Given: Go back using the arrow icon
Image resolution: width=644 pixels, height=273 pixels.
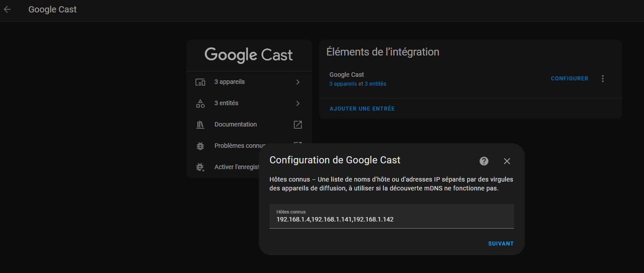Looking at the screenshot, I should 7,9.
